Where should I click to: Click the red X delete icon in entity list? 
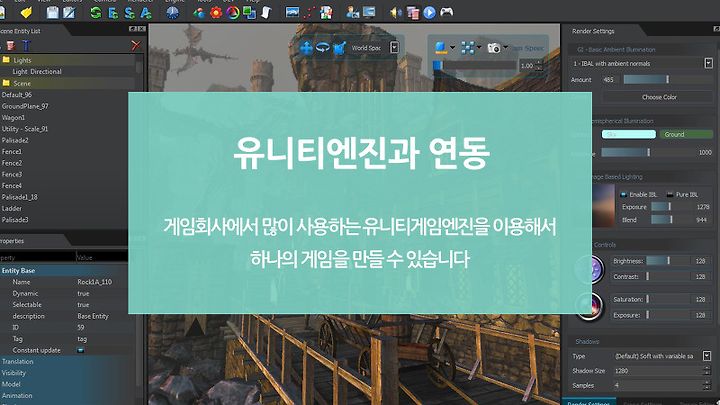(x=135, y=45)
